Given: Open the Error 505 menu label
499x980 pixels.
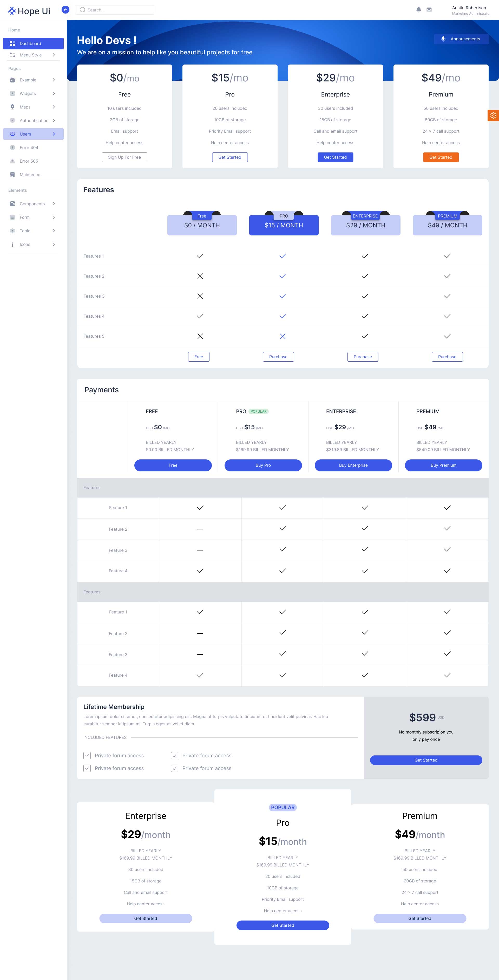Looking at the screenshot, I should pos(29,161).
